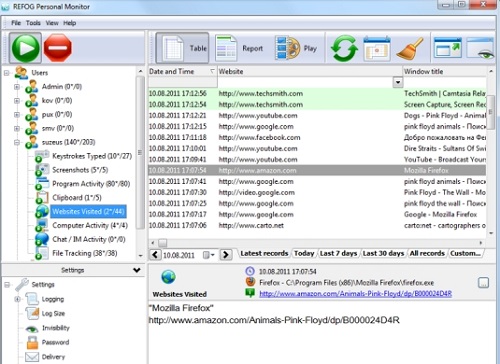Screen dimensions: 500x364
Task: Go to previous date arrow
Action: 155,255
